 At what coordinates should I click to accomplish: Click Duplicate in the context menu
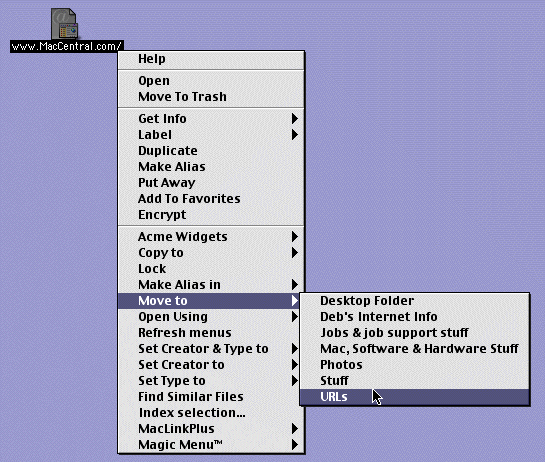[211, 151]
